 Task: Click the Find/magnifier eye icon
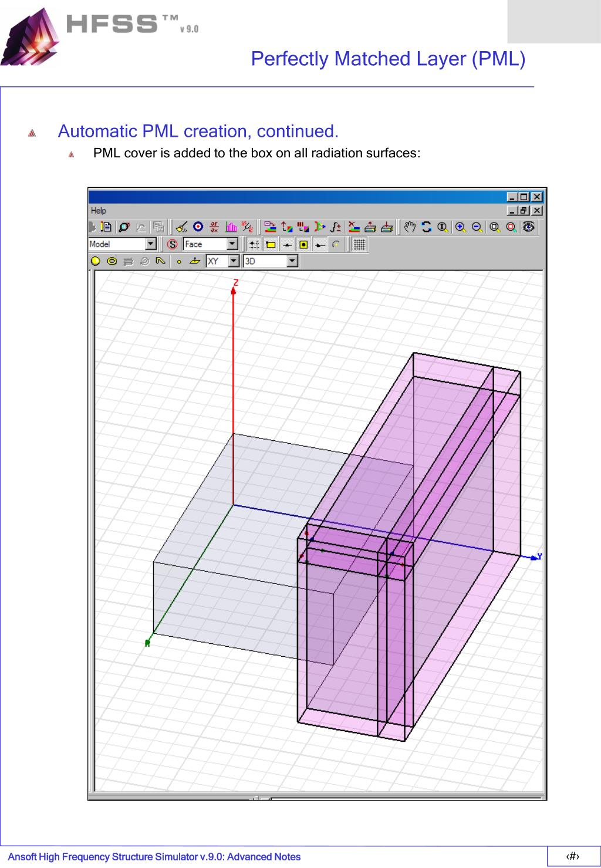tap(124, 227)
